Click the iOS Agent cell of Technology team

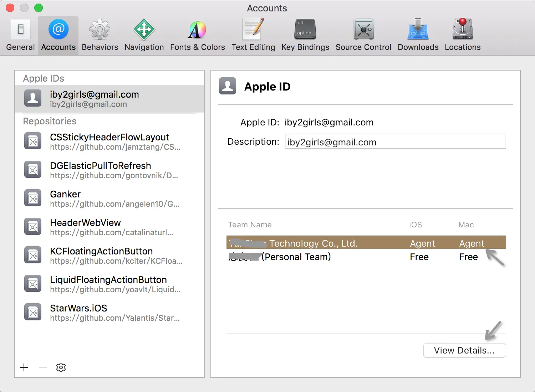[422, 243]
